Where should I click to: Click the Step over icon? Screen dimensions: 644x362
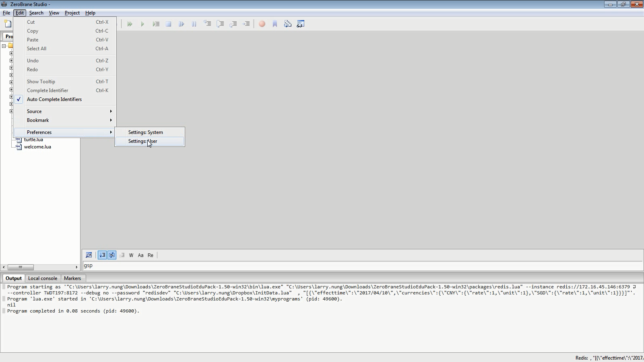pyautogui.click(x=220, y=24)
